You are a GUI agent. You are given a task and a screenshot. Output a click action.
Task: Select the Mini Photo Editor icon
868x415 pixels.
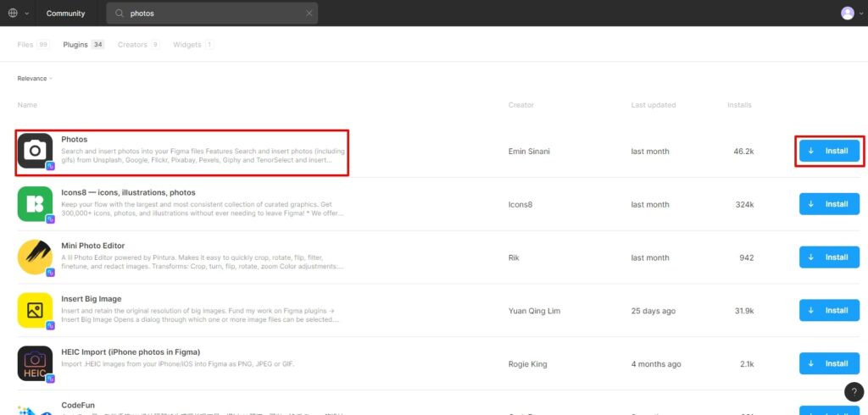[35, 257]
